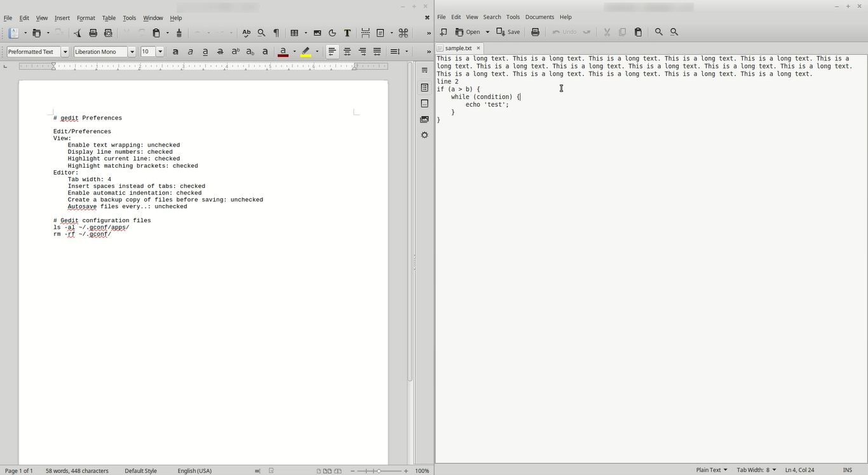868x475 pixels.
Task: Click the font size input field
Action: coord(147,52)
